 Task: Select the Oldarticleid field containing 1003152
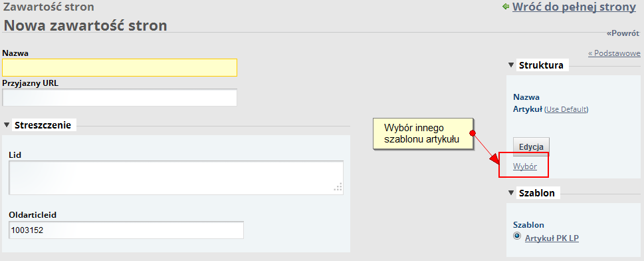pyautogui.click(x=126, y=230)
